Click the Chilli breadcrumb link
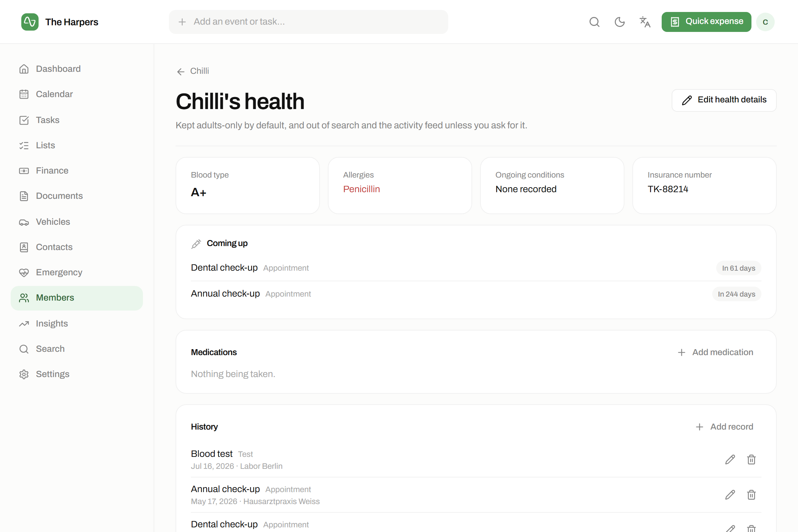The width and height of the screenshot is (798, 532). [x=199, y=71]
